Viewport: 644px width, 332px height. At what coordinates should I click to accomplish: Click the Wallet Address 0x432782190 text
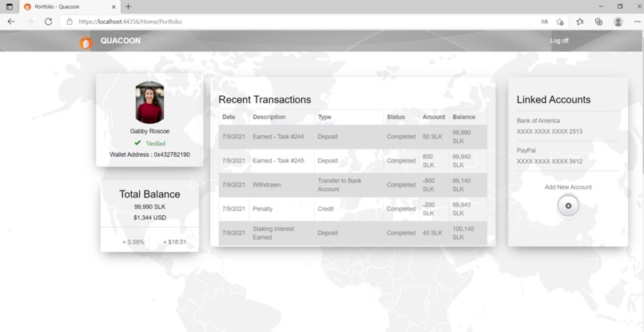149,154
